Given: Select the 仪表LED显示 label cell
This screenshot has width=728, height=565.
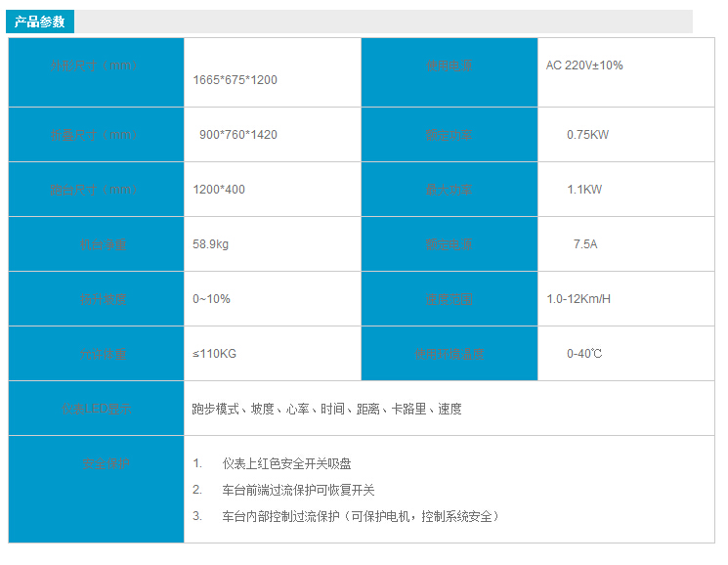Looking at the screenshot, I should point(96,409).
